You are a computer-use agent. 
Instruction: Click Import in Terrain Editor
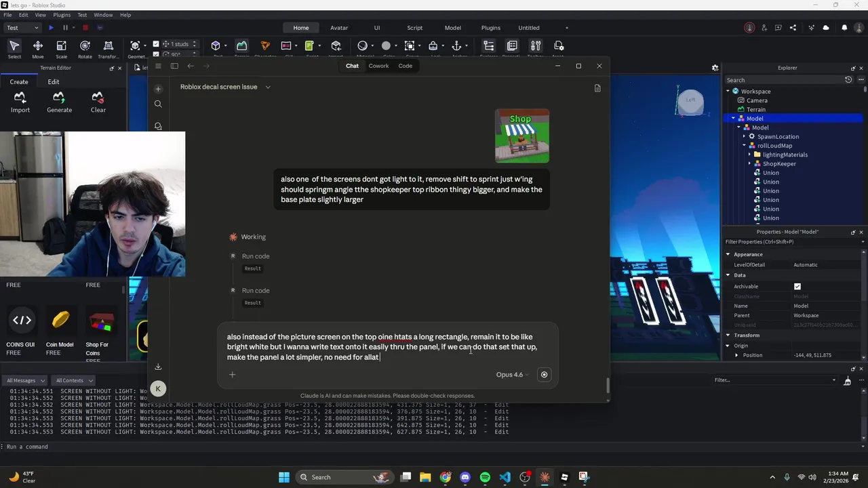(20, 102)
